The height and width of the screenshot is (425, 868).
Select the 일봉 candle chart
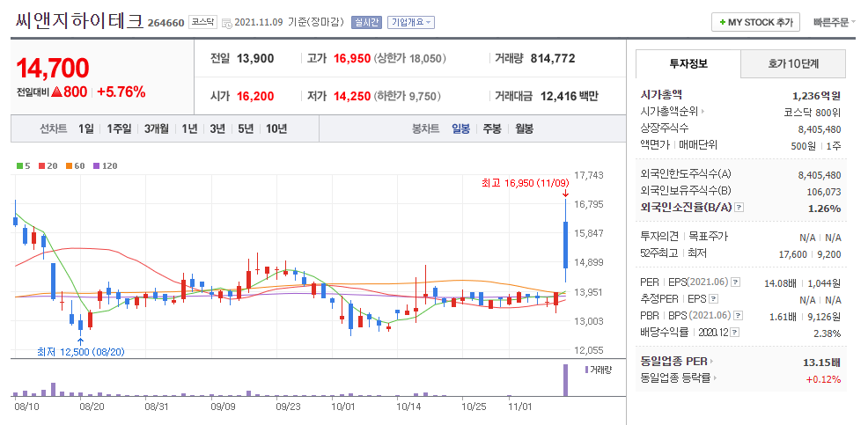tap(460, 128)
